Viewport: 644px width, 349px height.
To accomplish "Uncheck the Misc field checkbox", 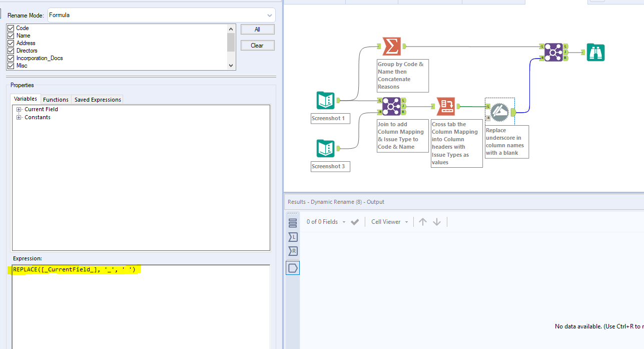I will 11,65.
